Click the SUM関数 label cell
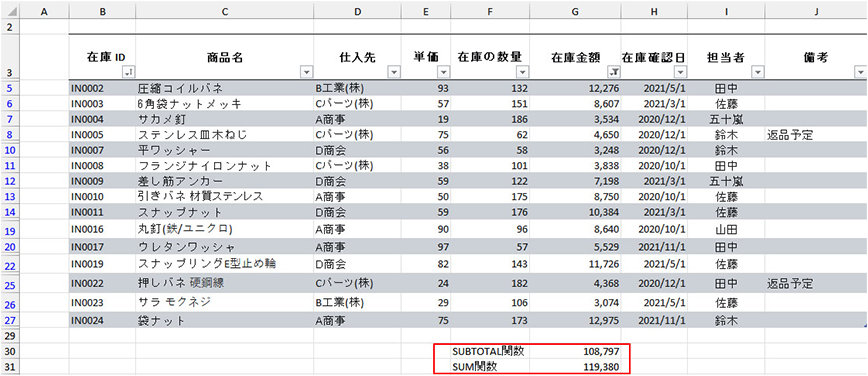 pyautogui.click(x=490, y=366)
